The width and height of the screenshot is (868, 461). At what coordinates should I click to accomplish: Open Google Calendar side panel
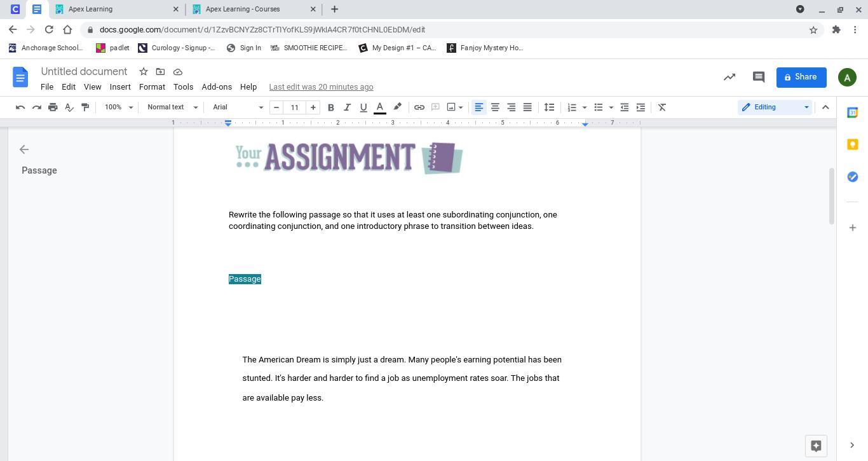coord(853,113)
